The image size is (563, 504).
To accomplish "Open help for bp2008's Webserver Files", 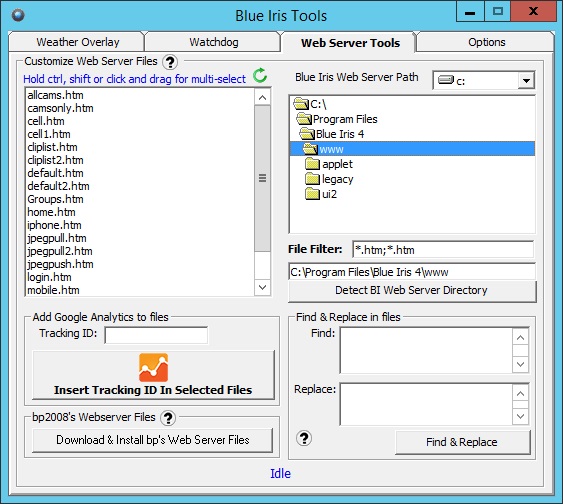I will (168, 418).
